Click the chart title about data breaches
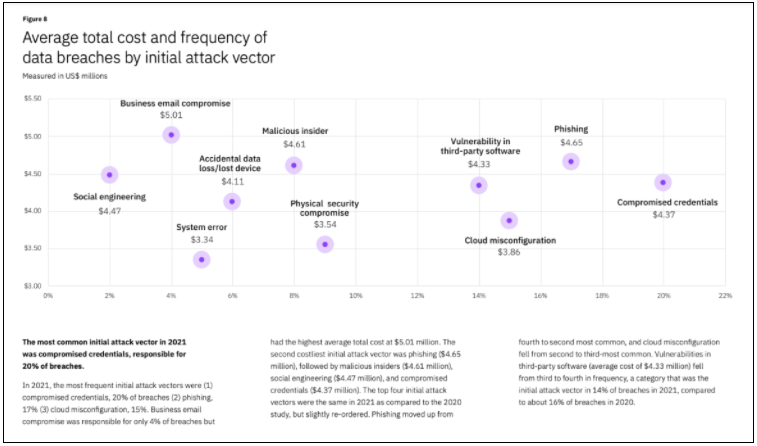 click(x=148, y=48)
